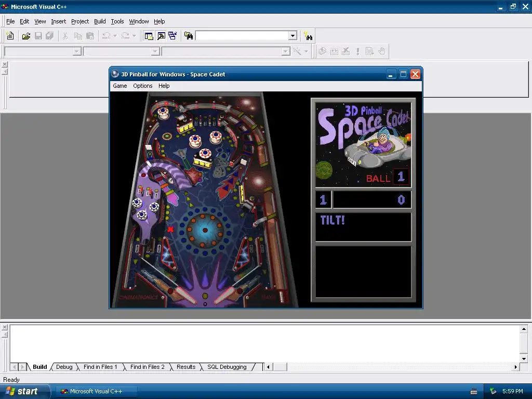Click the Search binoculars icon

tap(308, 36)
